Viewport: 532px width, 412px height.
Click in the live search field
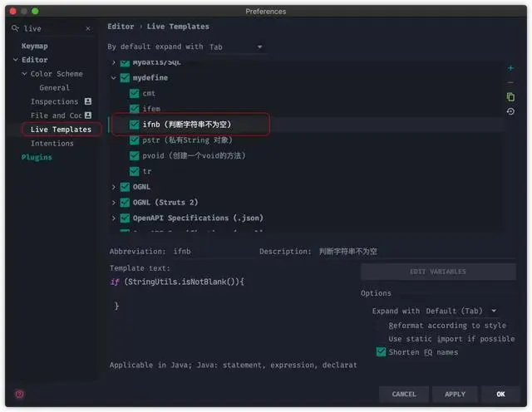(53, 29)
